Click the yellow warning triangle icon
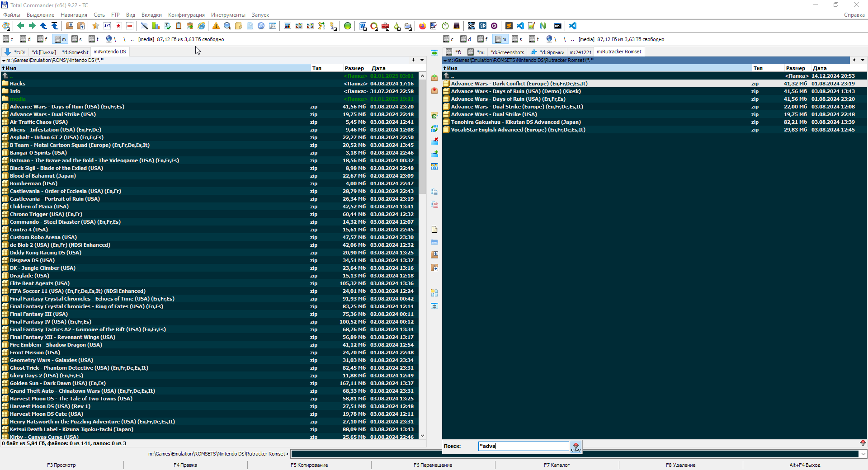868x470 pixels. tap(216, 26)
